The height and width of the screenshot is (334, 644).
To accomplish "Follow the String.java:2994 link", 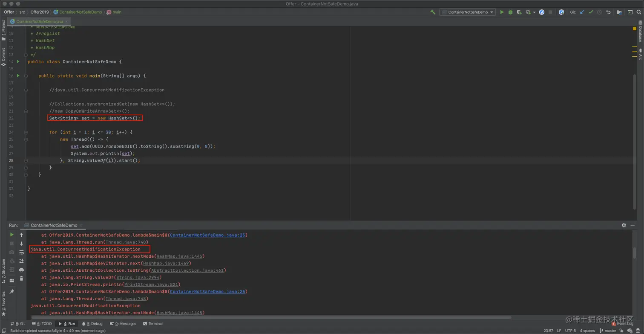I will [138, 278].
